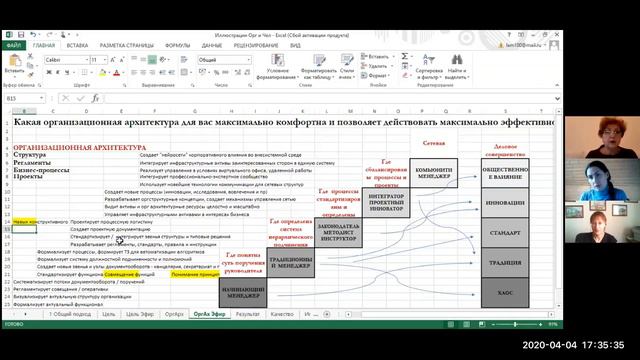Switch to the РЕЦЕНЗИРОВАНИЕ tab
The height and width of the screenshot is (360, 640).
(256, 45)
